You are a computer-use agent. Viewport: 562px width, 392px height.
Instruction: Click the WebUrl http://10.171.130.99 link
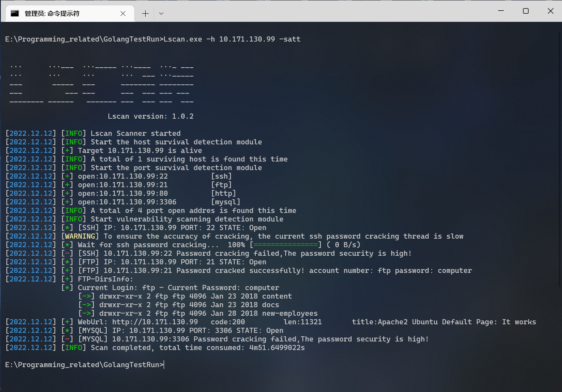tap(155, 322)
